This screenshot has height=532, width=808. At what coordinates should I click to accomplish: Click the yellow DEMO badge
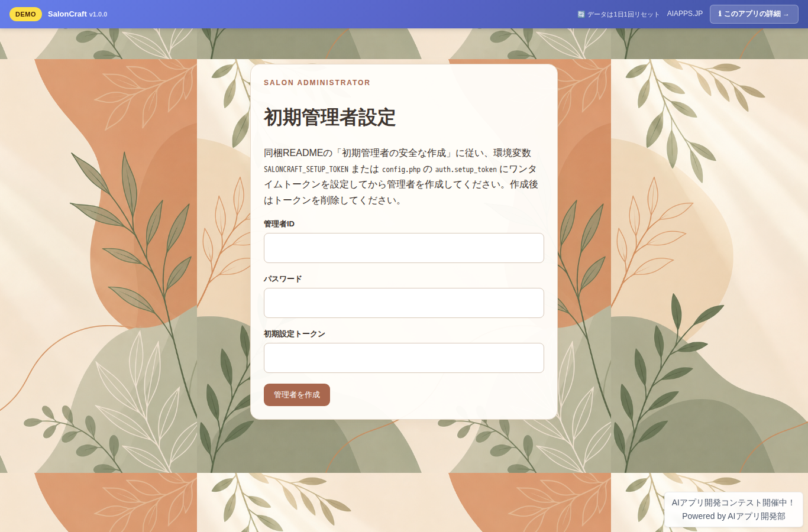(x=25, y=14)
